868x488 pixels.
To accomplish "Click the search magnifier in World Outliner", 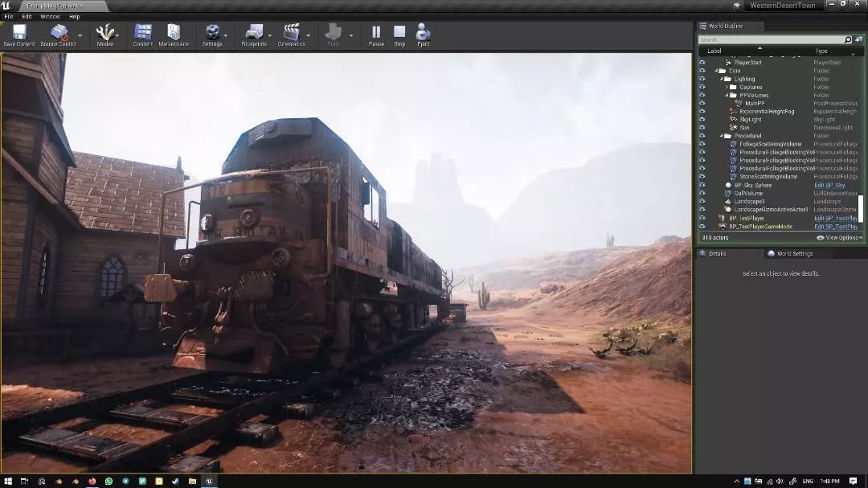I will (848, 39).
